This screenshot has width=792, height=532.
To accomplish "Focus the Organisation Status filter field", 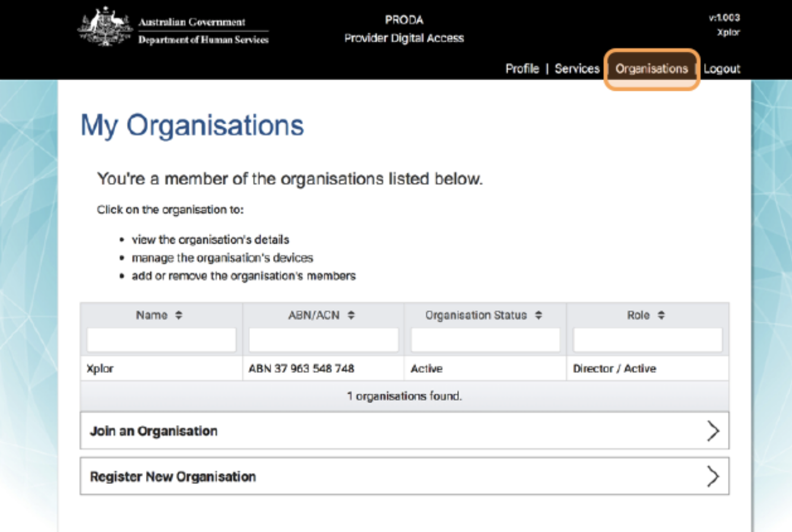I will pyautogui.click(x=485, y=340).
